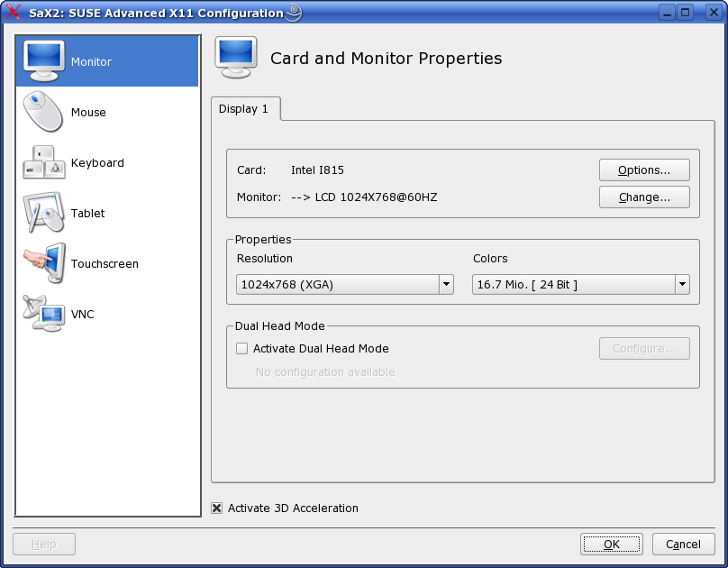The width and height of the screenshot is (728, 568).
Task: Switch to the Display 1 tab
Action: pos(246,109)
